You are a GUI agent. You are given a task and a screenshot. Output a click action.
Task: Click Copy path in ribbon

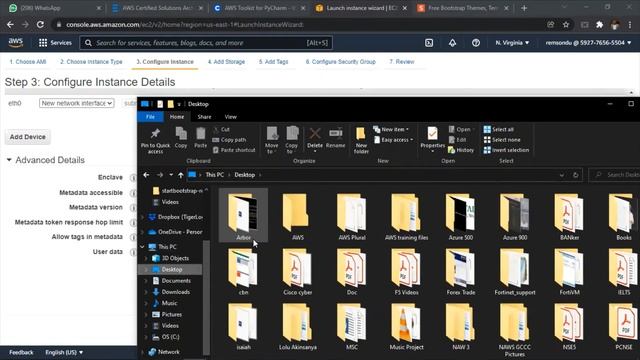229,140
